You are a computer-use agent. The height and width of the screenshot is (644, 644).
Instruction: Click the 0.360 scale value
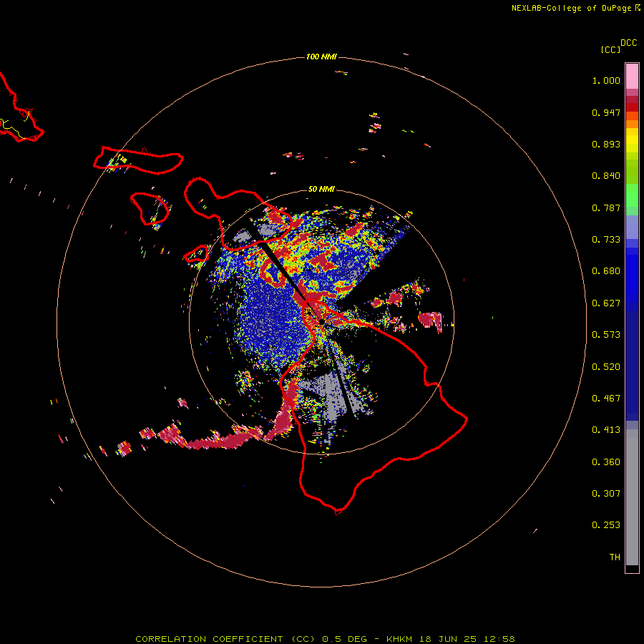coord(606,462)
